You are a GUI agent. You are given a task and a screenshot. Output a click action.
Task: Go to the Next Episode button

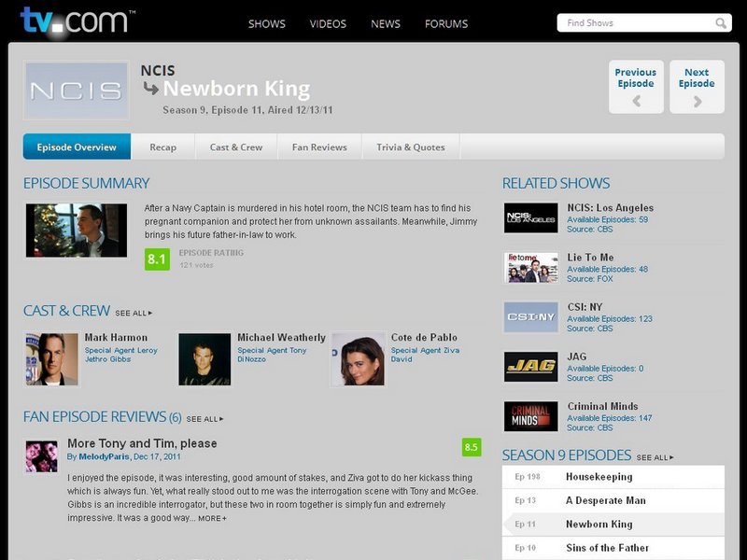point(697,87)
